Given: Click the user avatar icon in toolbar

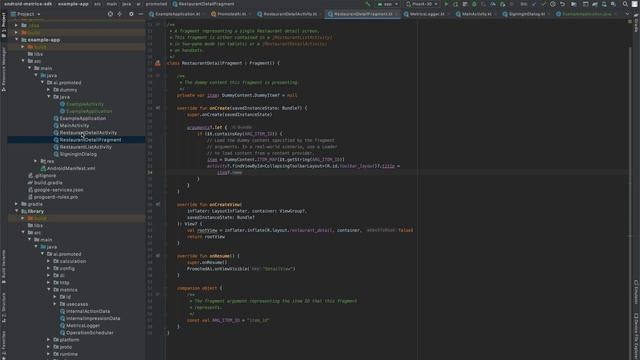Looking at the screenshot, I should [x=635, y=4].
